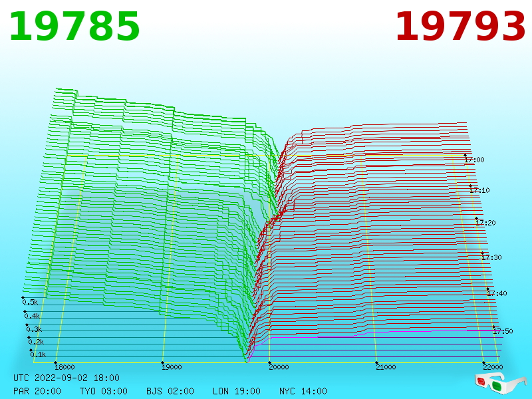Image resolution: width=532 pixels, height=399 pixels.
Task: Click the TYO 03:00 clock
Action: click(104, 391)
